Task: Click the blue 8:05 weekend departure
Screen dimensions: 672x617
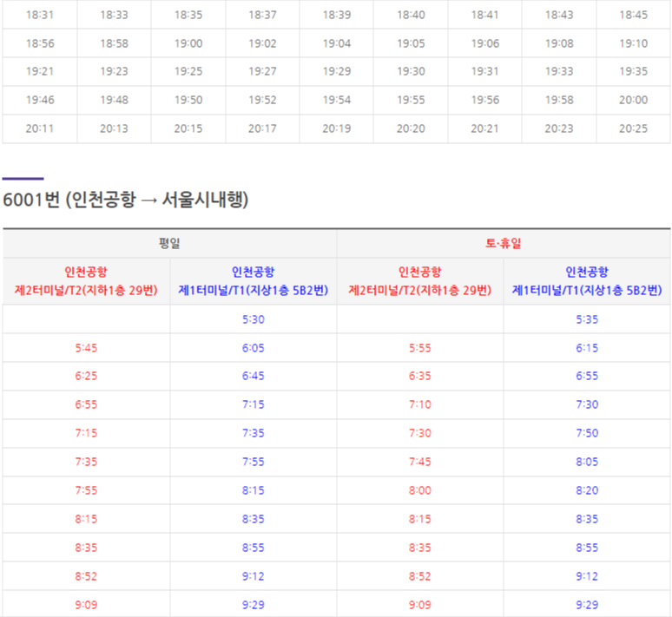Action: point(587,462)
